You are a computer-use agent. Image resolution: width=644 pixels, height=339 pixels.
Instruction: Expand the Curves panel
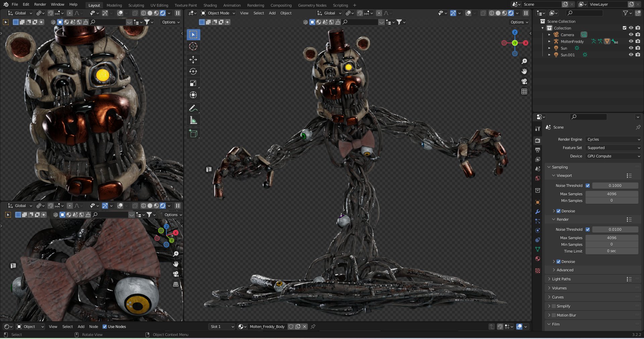click(x=557, y=297)
